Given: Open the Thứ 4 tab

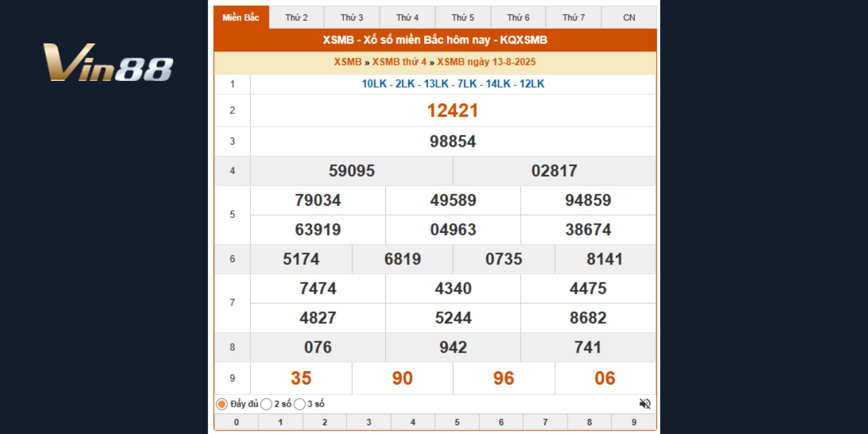Looking at the screenshot, I should (407, 17).
